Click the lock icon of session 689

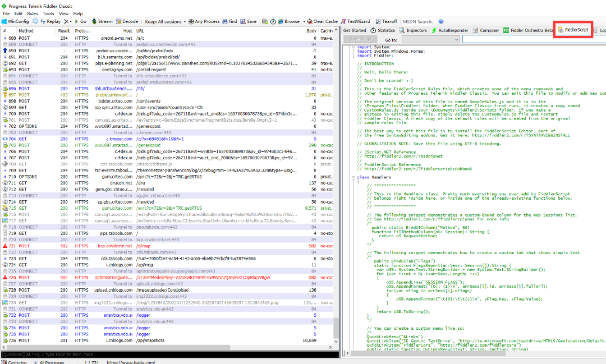coord(5,44)
